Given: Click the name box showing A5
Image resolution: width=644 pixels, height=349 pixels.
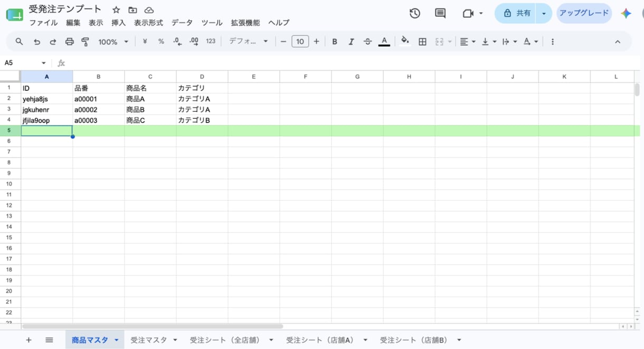Looking at the screenshot, I should point(25,63).
